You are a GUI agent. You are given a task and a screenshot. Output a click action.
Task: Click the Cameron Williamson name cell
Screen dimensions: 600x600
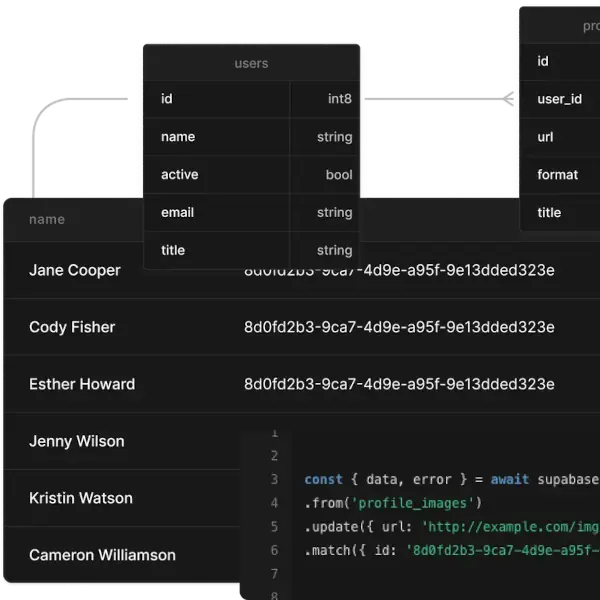tap(102, 556)
